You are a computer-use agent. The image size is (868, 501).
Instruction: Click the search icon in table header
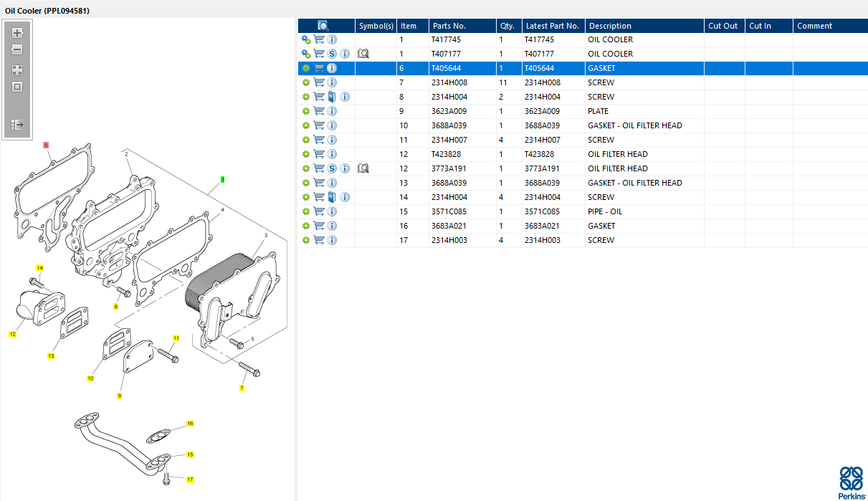(x=323, y=26)
